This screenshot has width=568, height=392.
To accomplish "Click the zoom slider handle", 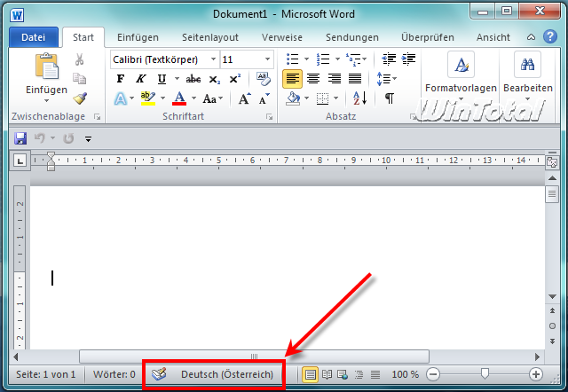I will click(485, 374).
